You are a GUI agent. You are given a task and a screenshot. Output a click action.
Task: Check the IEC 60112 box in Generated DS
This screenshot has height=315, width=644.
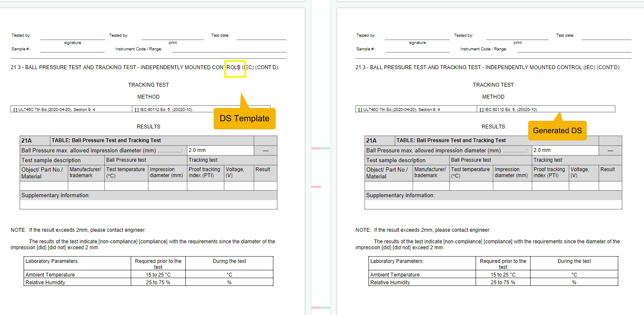coord(481,109)
